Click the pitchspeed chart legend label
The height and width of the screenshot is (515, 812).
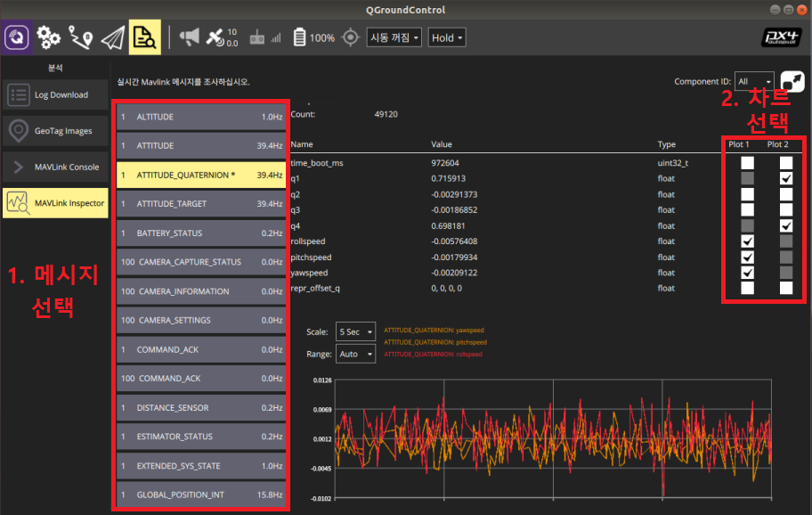point(435,342)
